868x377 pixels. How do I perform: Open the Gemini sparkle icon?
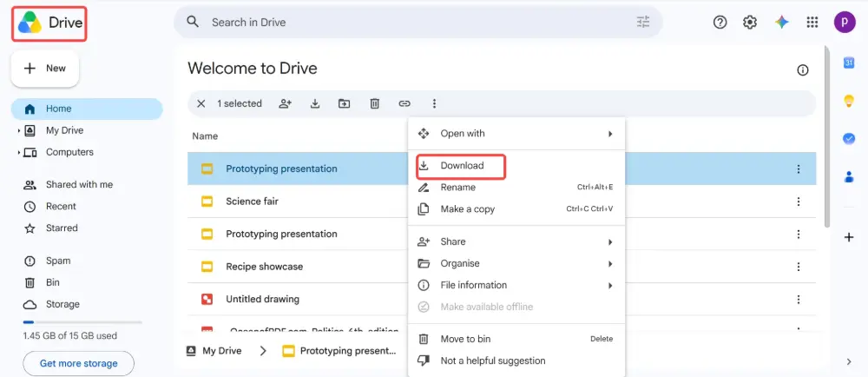(782, 22)
